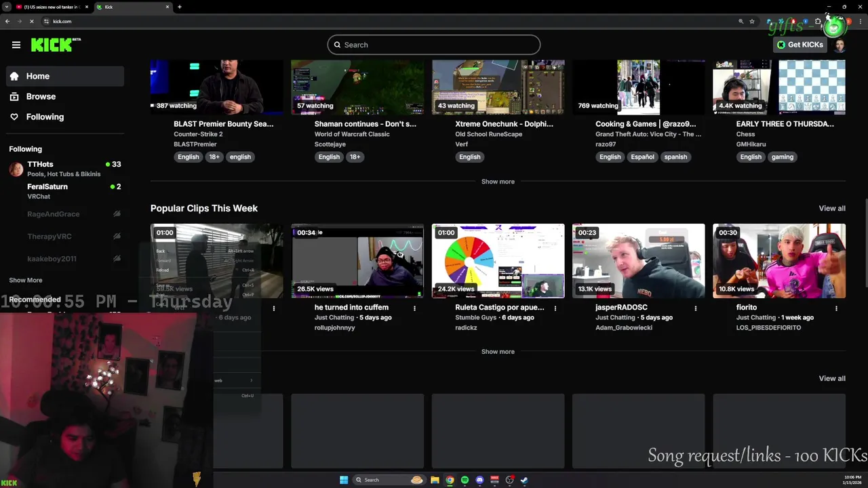
Task: Open Spotify from taskbar
Action: click(465, 480)
